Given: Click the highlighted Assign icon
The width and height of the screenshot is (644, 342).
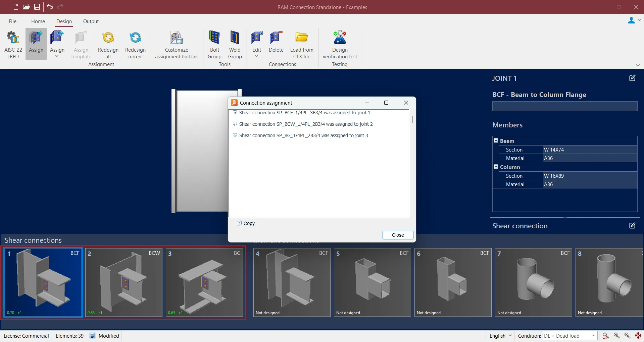Looking at the screenshot, I should point(36,44).
